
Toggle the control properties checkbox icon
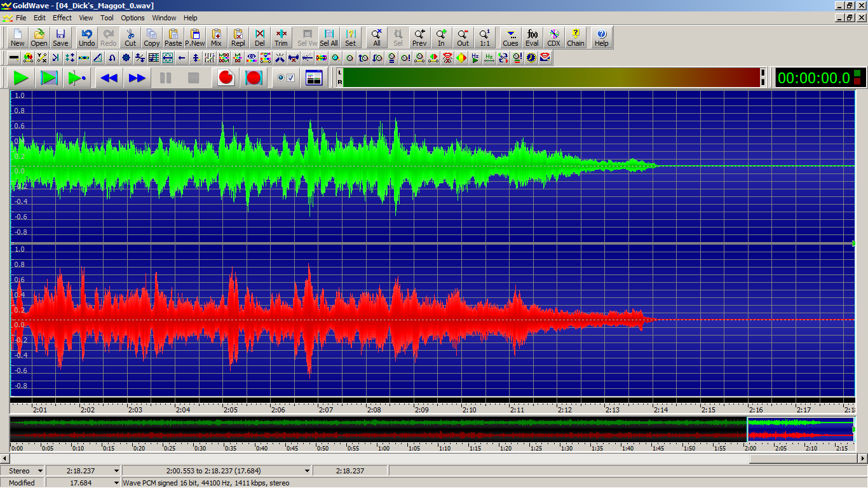point(286,78)
